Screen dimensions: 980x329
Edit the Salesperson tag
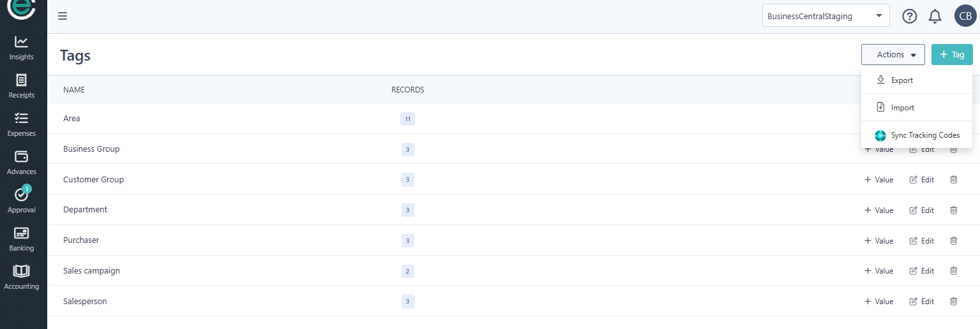tap(921, 302)
